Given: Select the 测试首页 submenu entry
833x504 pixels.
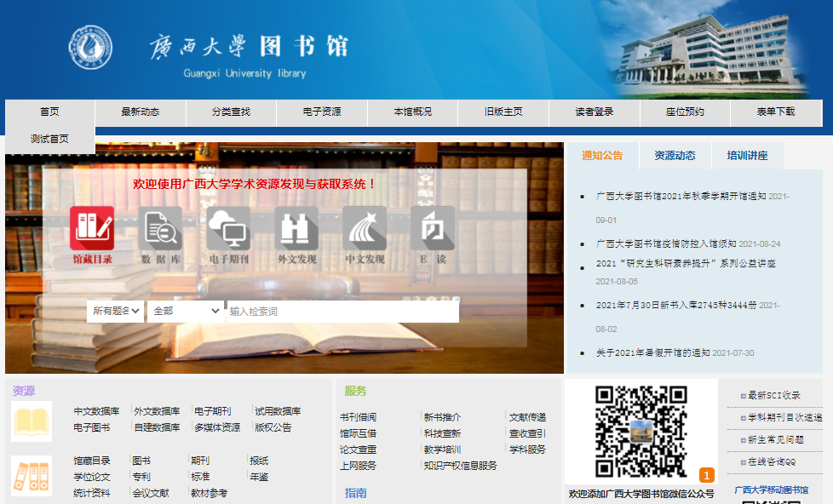Looking at the screenshot, I should pyautogui.click(x=49, y=139).
